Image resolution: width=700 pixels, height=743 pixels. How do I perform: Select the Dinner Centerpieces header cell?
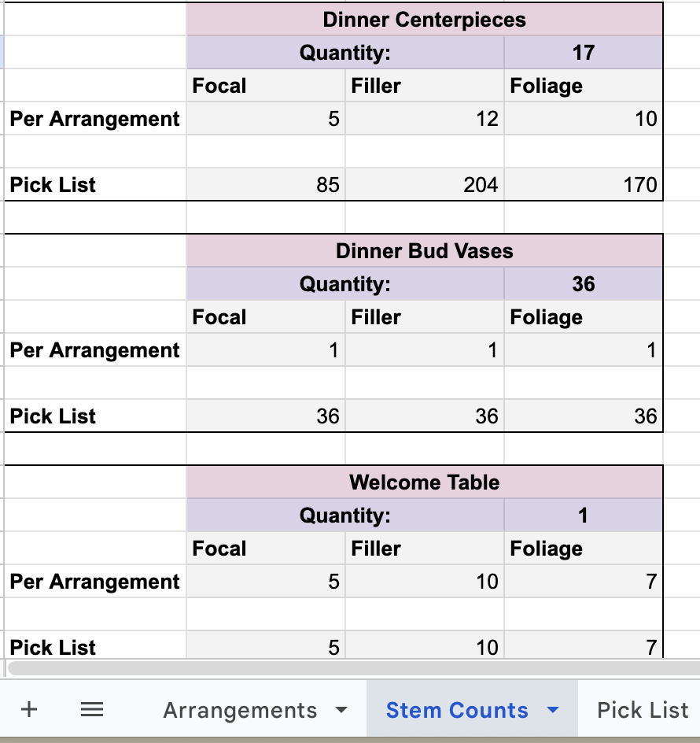[425, 20]
